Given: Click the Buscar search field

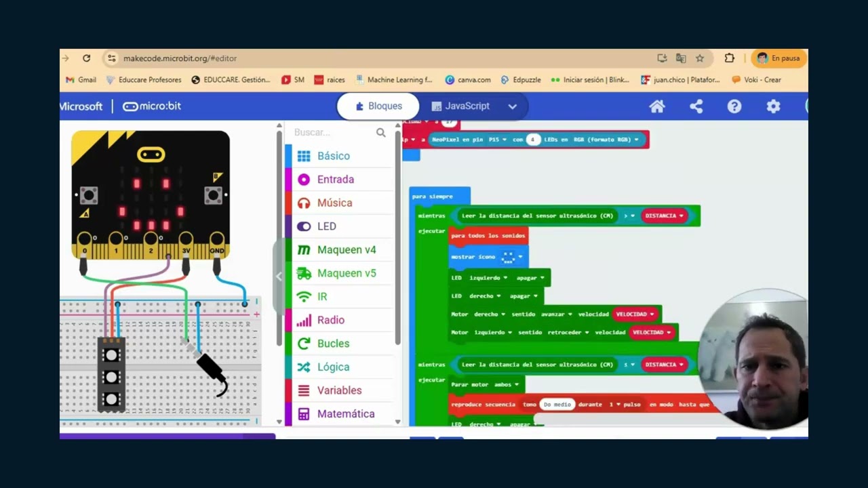Looking at the screenshot, I should 332,133.
